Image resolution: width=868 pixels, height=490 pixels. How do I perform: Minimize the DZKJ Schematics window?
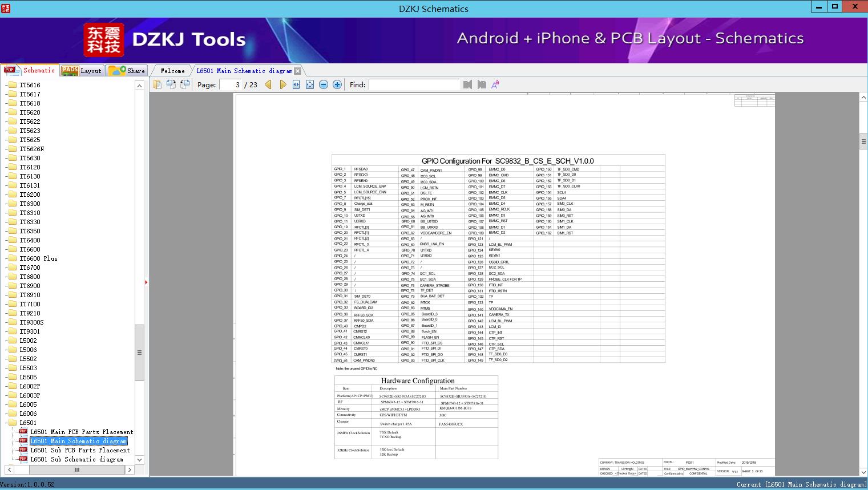tap(819, 6)
